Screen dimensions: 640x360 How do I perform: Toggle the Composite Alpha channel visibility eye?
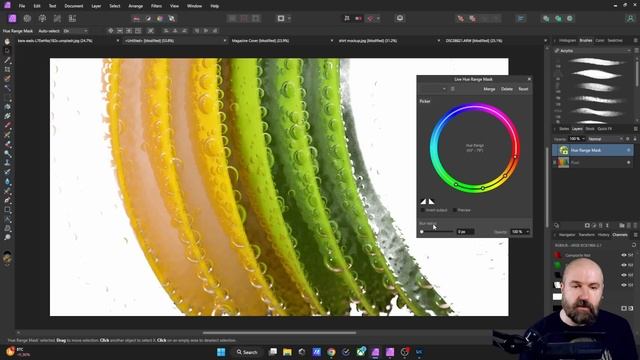624,284
